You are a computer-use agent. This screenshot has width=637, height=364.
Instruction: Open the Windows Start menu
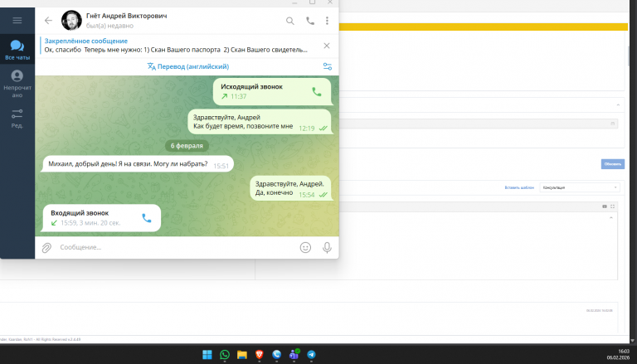pos(207,355)
